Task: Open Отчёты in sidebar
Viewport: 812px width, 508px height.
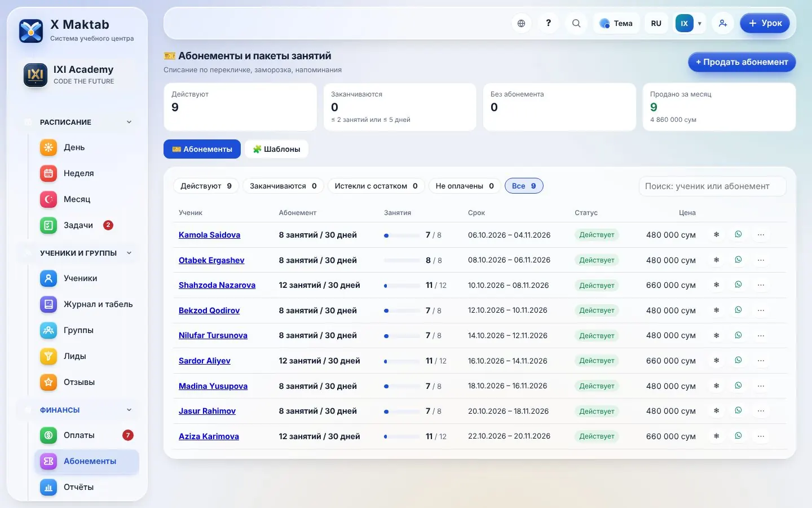Action: point(86,487)
